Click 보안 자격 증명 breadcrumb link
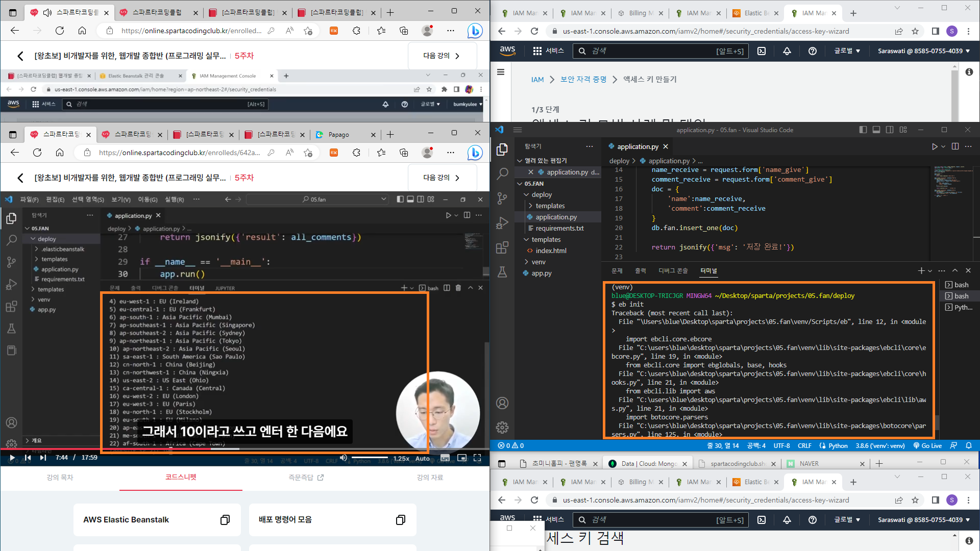The width and height of the screenshot is (980, 551). [x=583, y=80]
